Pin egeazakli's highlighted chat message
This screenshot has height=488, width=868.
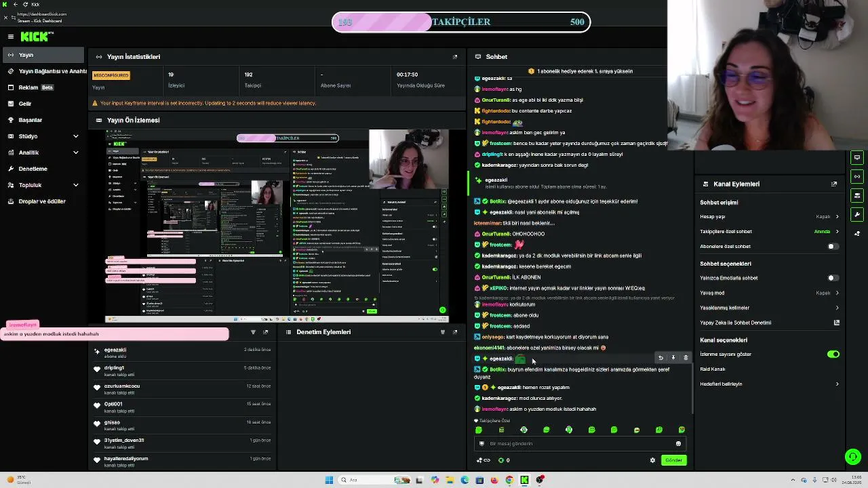point(673,358)
